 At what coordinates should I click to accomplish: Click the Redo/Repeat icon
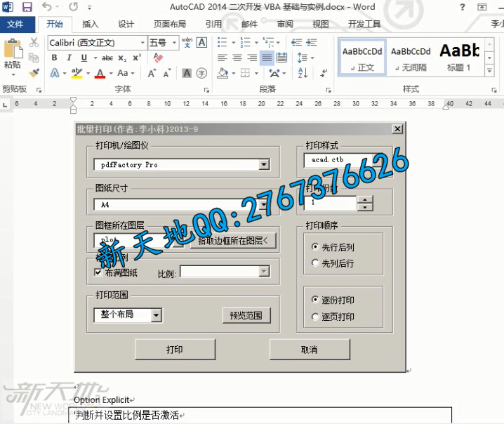(74, 6)
